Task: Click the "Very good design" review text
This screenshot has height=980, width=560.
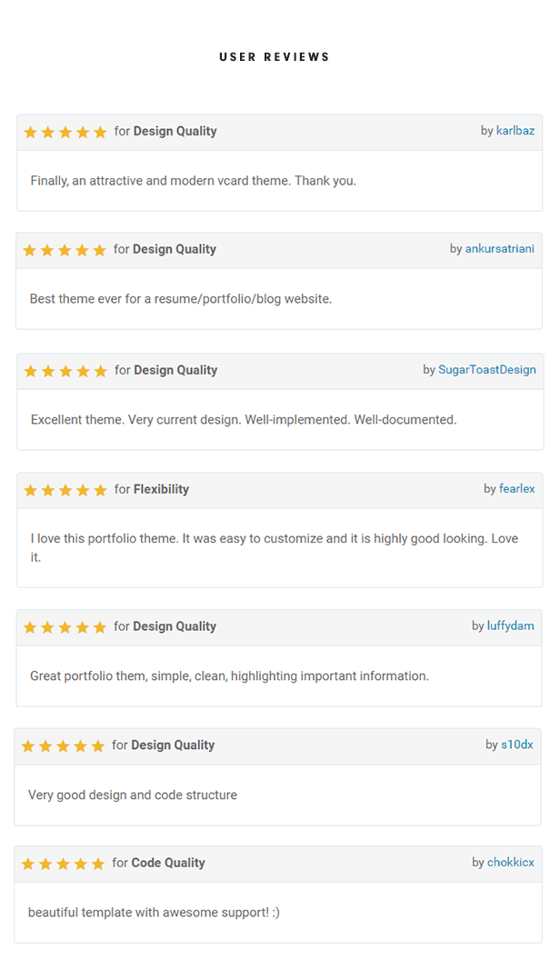Action: coord(133,795)
